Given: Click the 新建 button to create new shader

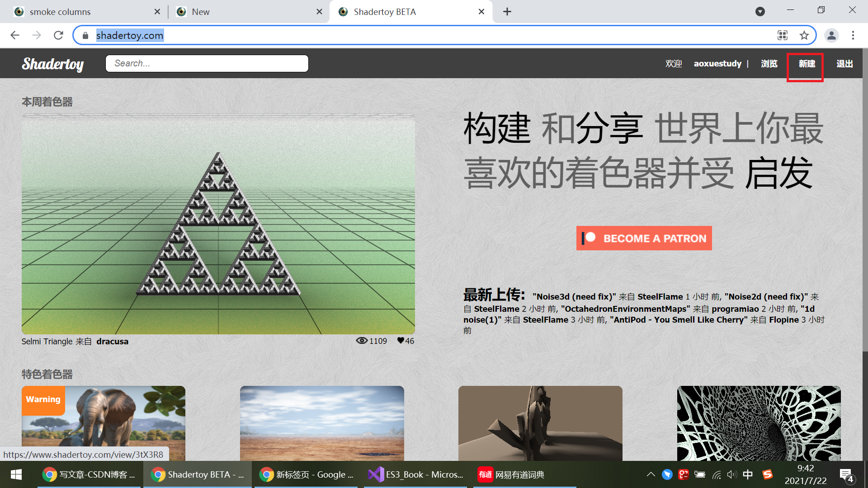Looking at the screenshot, I should pos(807,64).
